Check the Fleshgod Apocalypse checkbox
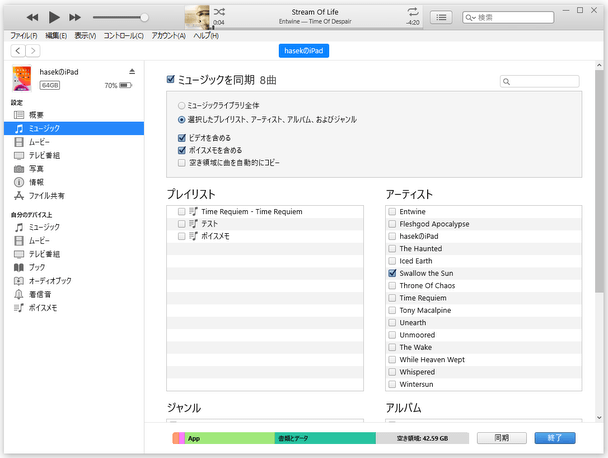Image resolution: width=608 pixels, height=458 pixels. (392, 224)
